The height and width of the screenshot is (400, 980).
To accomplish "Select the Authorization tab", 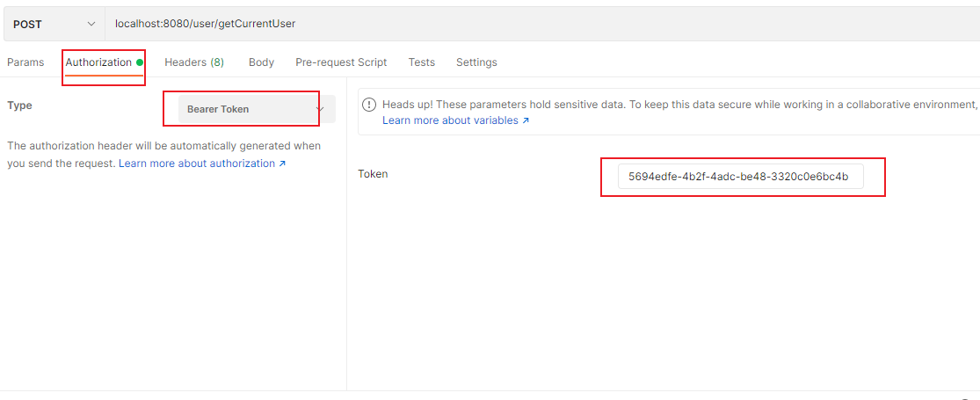I will [x=105, y=62].
